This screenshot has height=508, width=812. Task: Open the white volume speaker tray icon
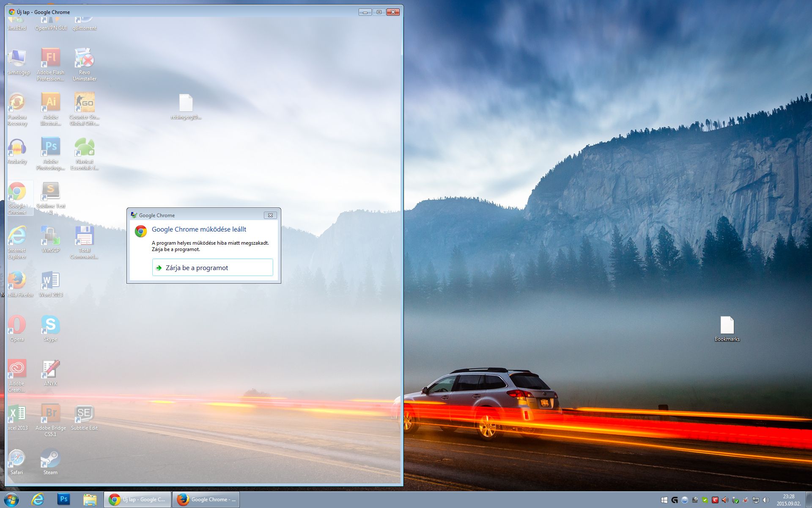(766, 500)
